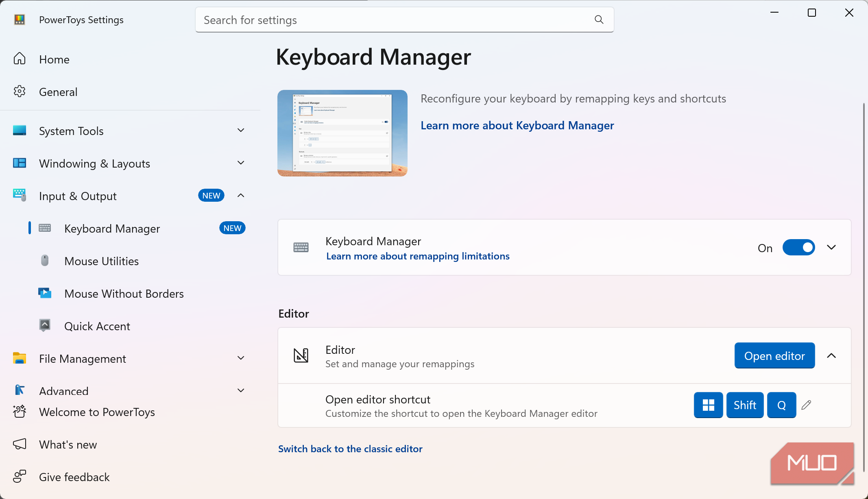
Task: Click the Keyboard Manager card keyboard icon
Action: pos(301,247)
